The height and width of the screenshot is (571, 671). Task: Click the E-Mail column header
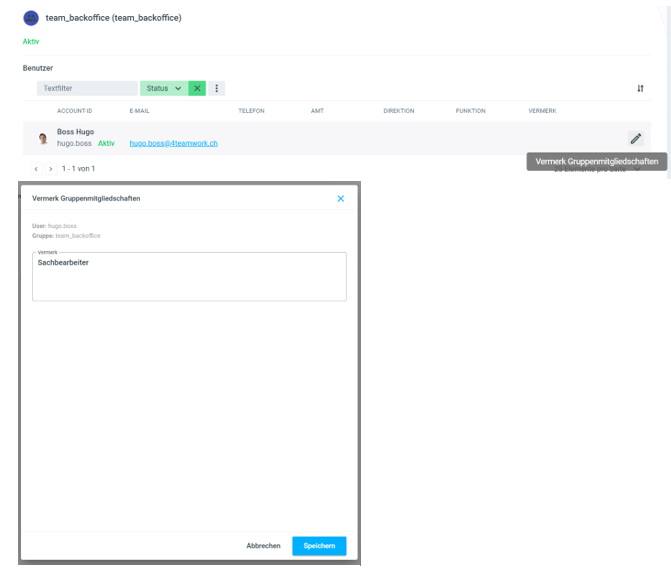point(139,110)
